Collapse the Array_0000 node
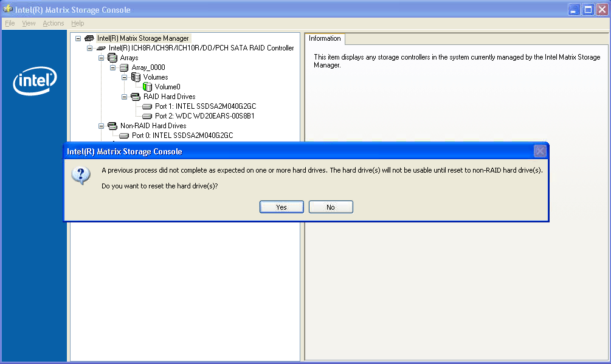Image resolution: width=611 pixels, height=364 pixels. tap(113, 67)
